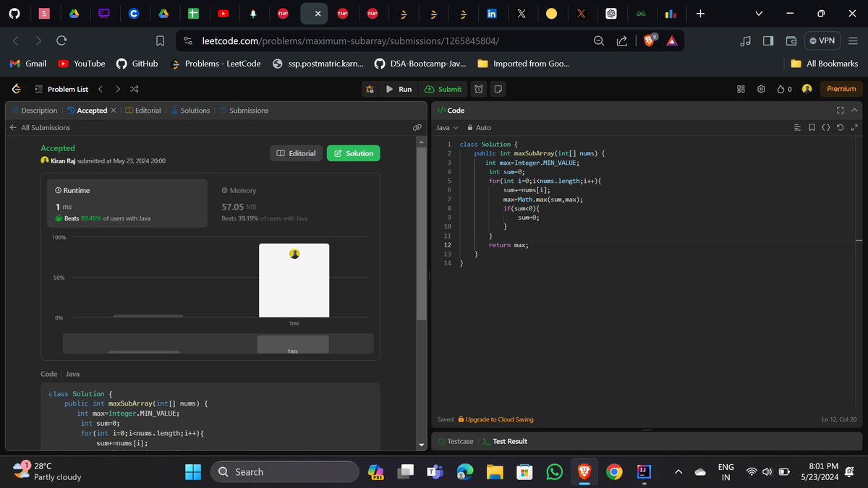
Task: Expand the editor with diagonal arrows icon
Action: [854, 127]
